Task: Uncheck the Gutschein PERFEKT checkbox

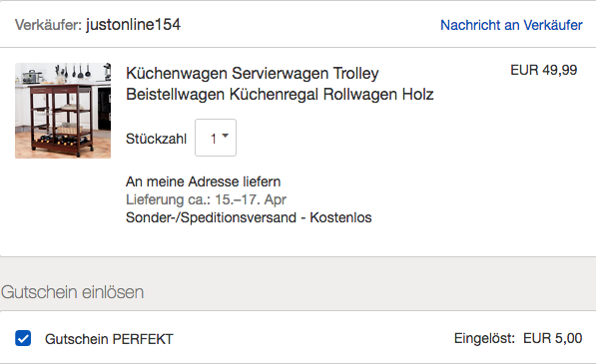Action: (x=23, y=338)
